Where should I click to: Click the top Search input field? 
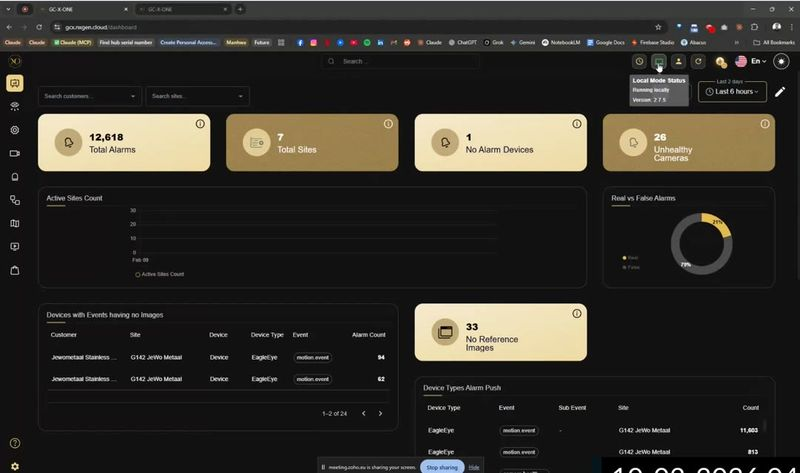click(x=401, y=61)
